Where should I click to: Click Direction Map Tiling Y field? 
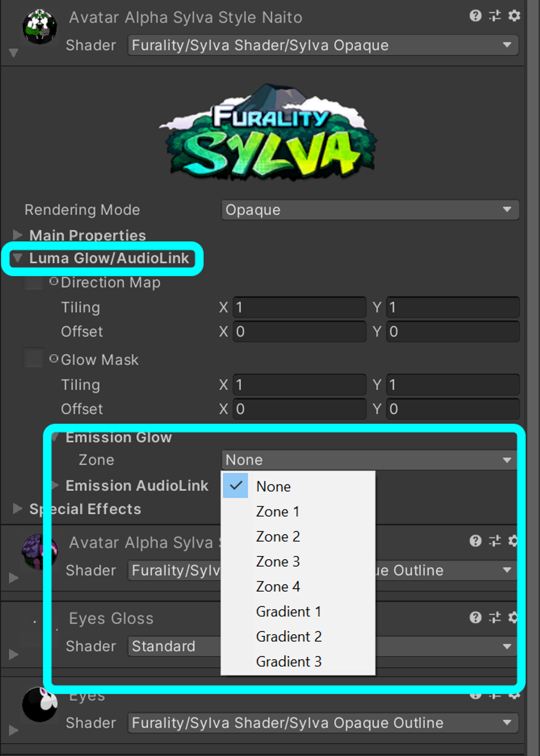pyautogui.click(x=453, y=308)
